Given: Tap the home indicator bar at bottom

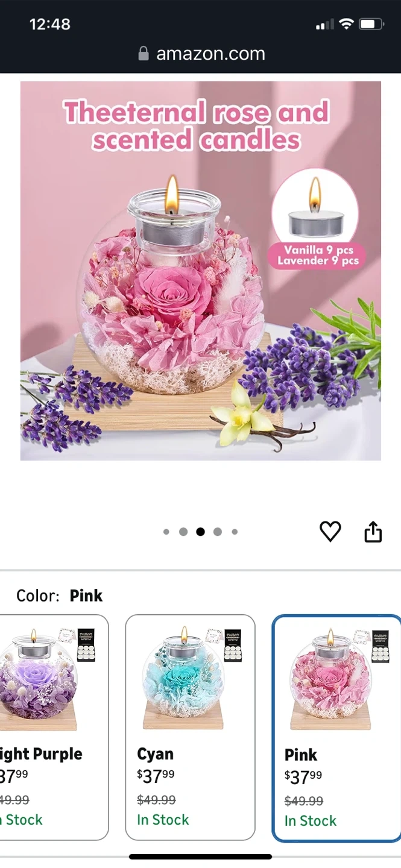Looking at the screenshot, I should point(200,857).
